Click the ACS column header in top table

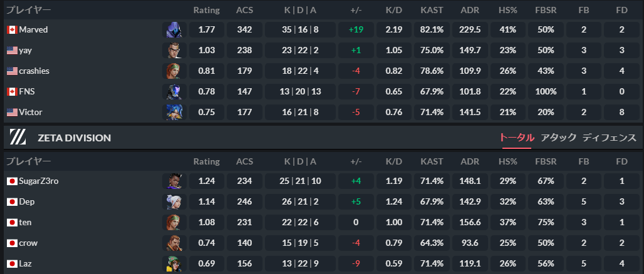245,10
